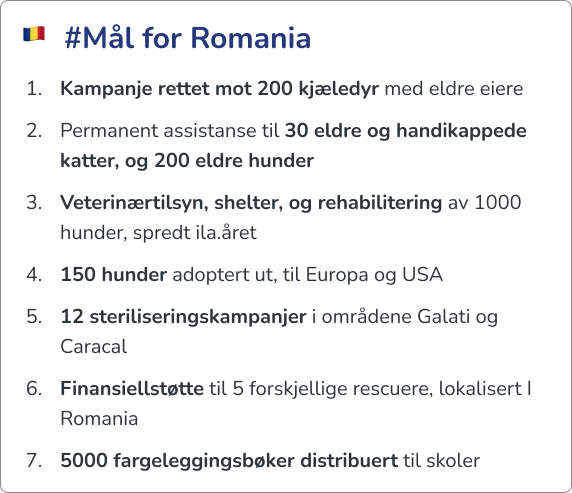Click 'til skoler' text
The image size is (572, 493).
(441, 461)
